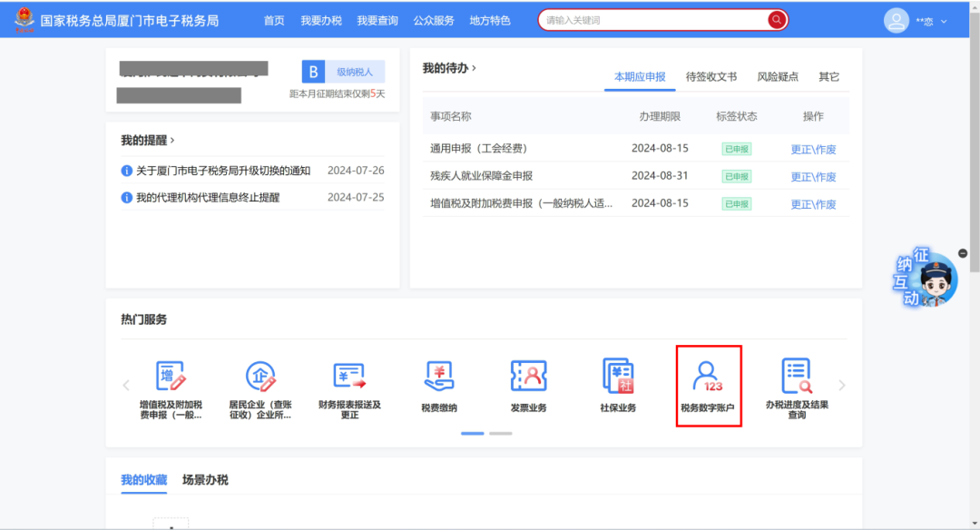
Task: Click the 税费缴纳 payment icon
Action: pos(439,376)
